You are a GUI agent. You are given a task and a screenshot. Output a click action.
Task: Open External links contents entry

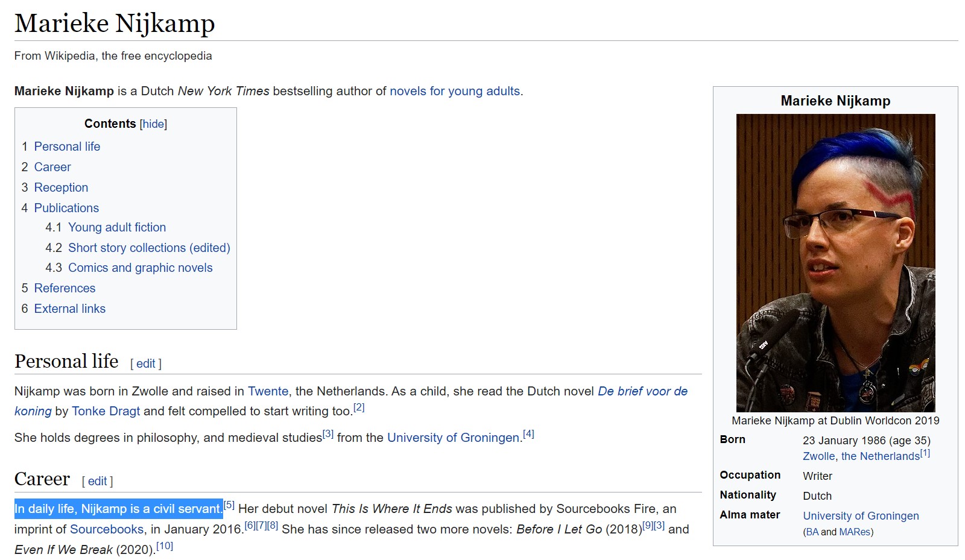pyautogui.click(x=69, y=309)
